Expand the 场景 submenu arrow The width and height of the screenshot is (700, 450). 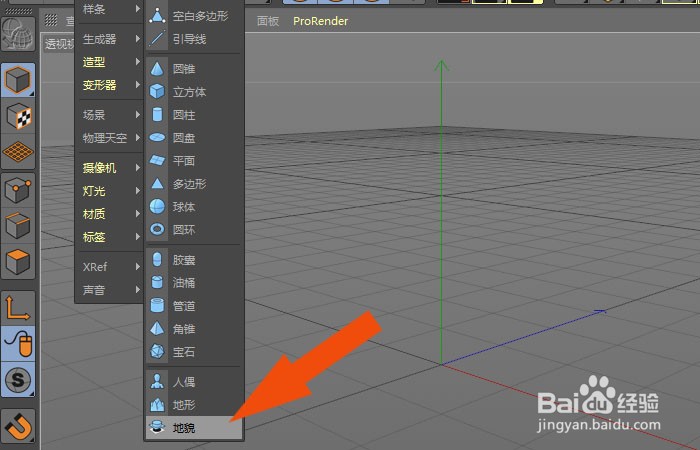pos(138,115)
